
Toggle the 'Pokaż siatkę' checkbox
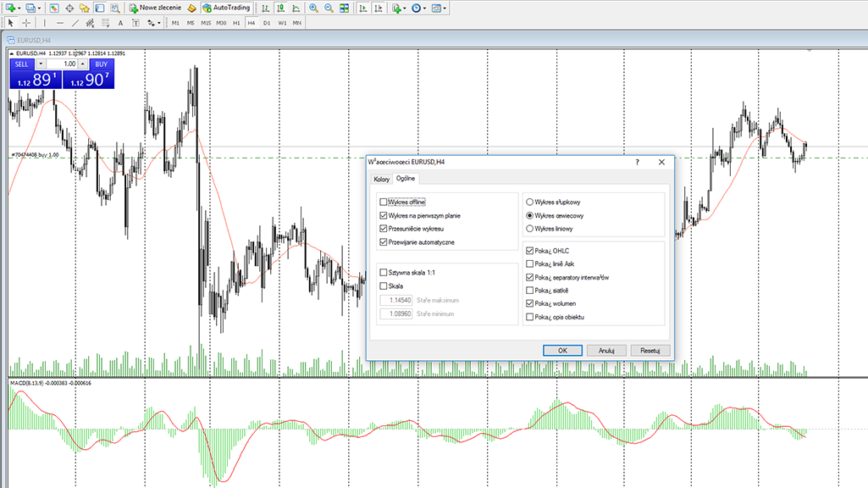click(x=530, y=290)
